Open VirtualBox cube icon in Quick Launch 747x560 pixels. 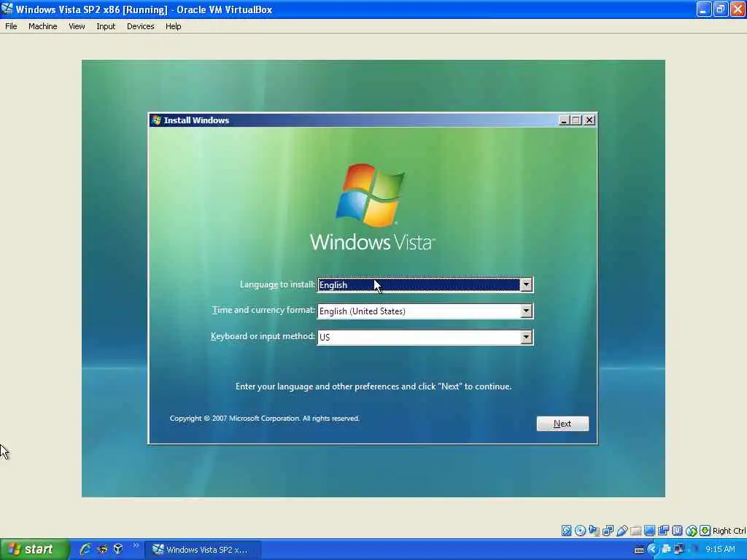pos(118,549)
